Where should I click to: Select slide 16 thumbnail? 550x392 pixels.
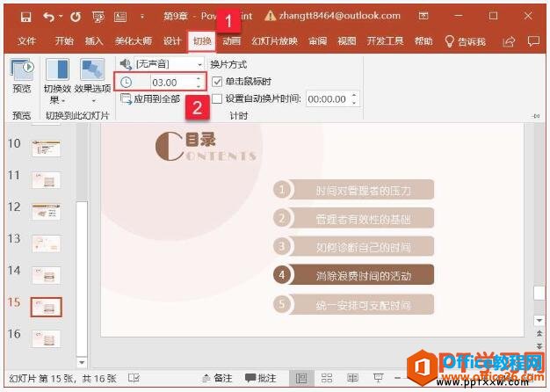coord(46,339)
